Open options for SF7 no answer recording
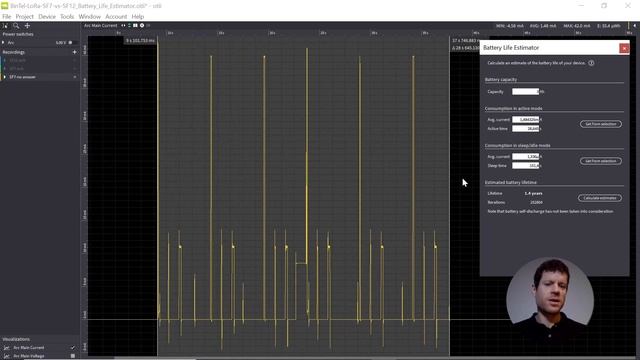The width and height of the screenshot is (640, 360). 75,77
